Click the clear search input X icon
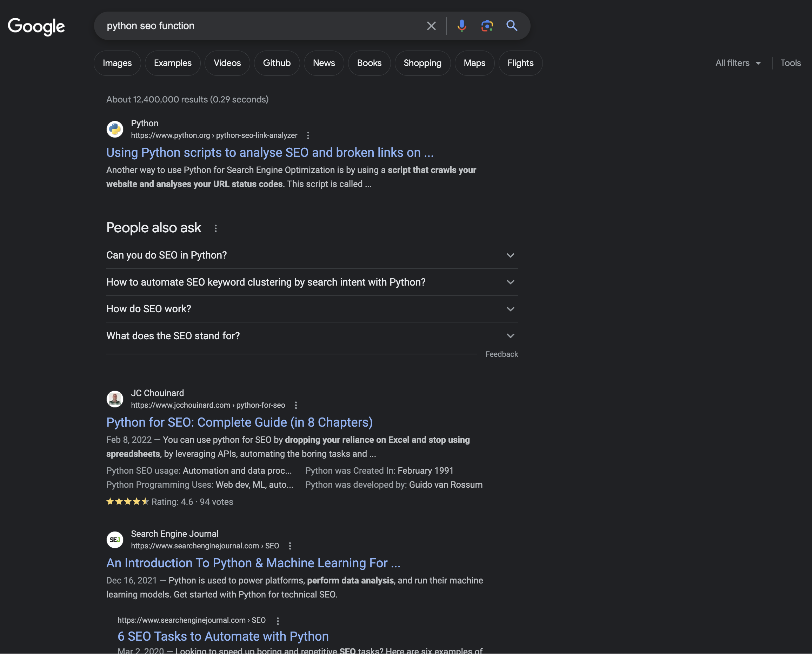Screen dimensions: 812x654 (x=432, y=25)
